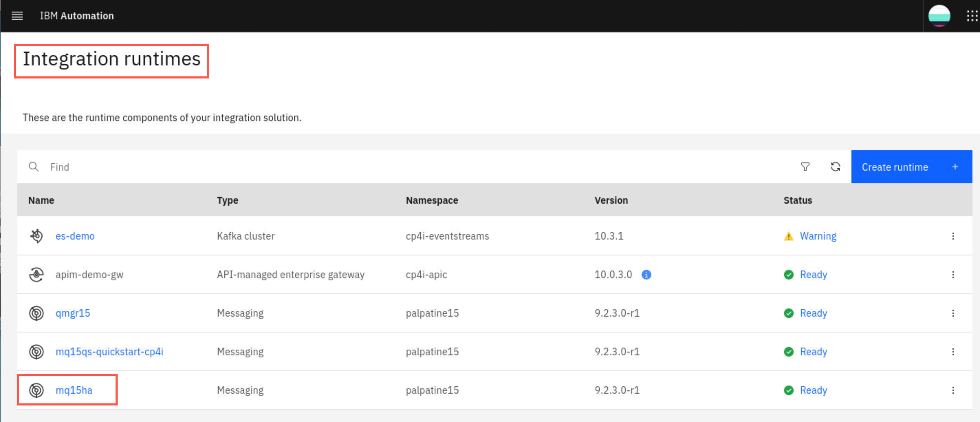Image resolution: width=980 pixels, height=422 pixels.
Task: Open overflow menu for apim-demo-gw row
Action: pyautogui.click(x=953, y=275)
